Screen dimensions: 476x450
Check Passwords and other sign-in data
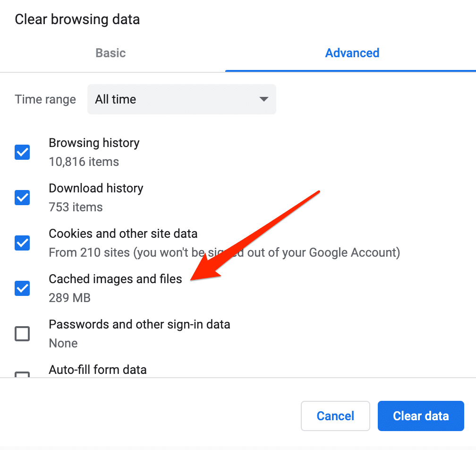point(22,334)
